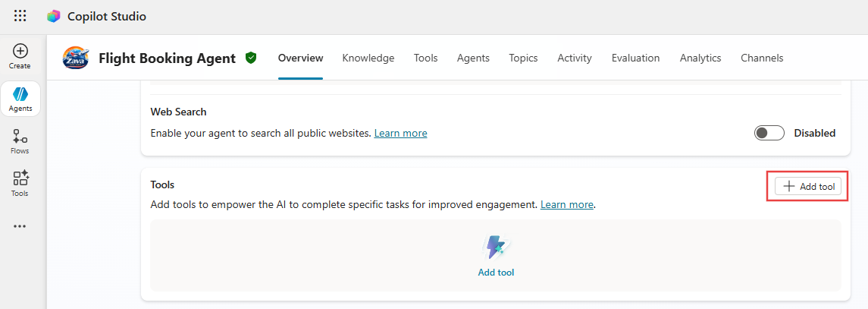This screenshot has width=868, height=309.
Task: Switch to the Evaluation tab
Action: pyautogui.click(x=635, y=58)
